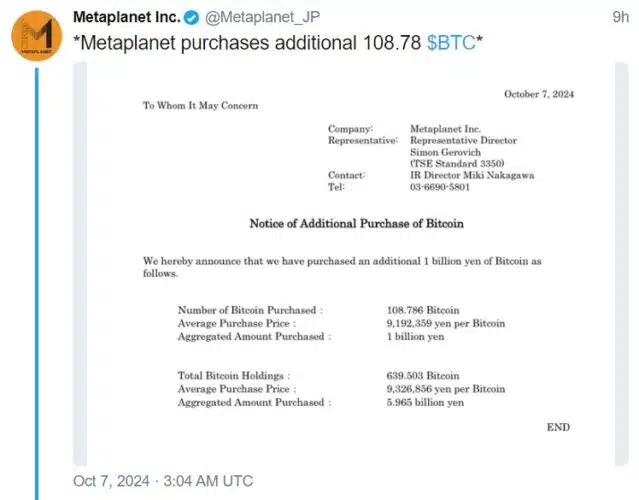Open the Metaplanet Inc. display name
Viewport: 639px width, 500px height.
tap(127, 17)
